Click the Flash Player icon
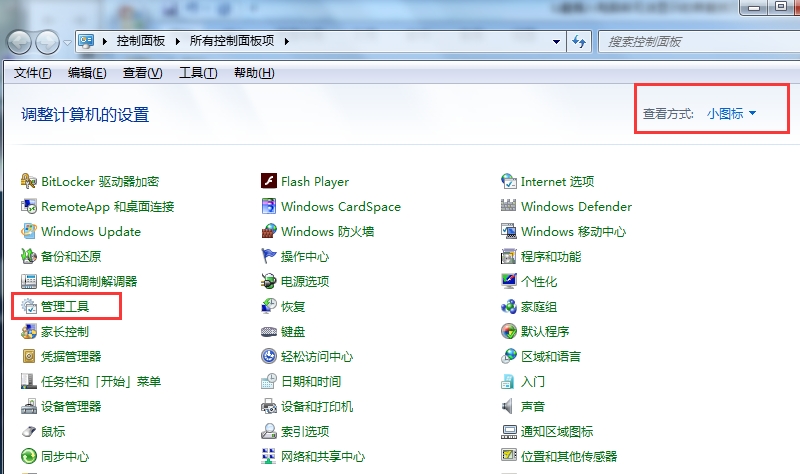Screen dimensions: 800x474 click(269, 181)
